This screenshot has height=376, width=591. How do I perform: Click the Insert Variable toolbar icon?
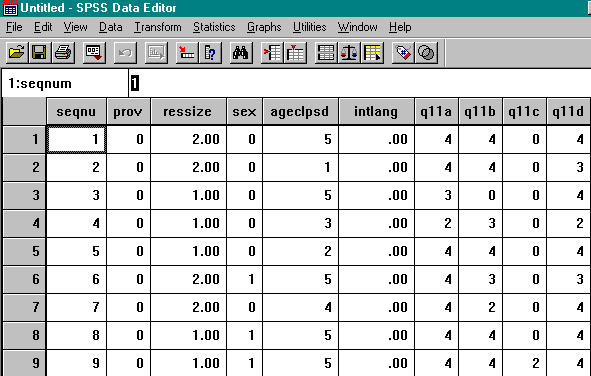click(295, 53)
